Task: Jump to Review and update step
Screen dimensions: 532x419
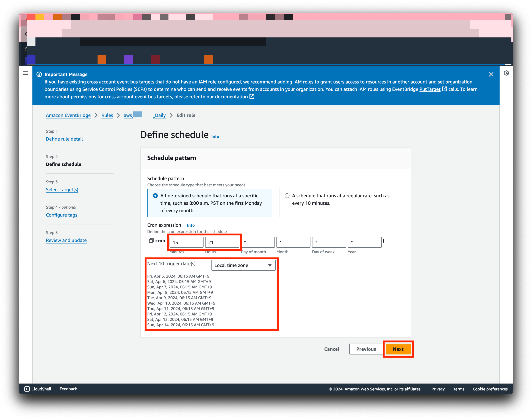Action: pyautogui.click(x=66, y=240)
